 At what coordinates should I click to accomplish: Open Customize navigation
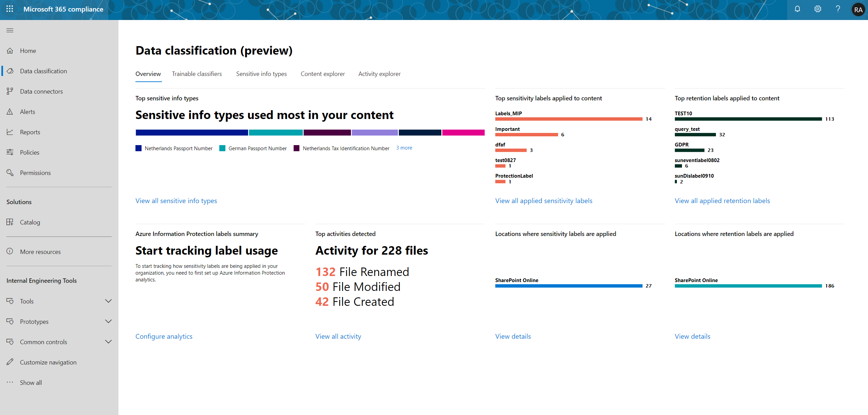[x=48, y=362]
